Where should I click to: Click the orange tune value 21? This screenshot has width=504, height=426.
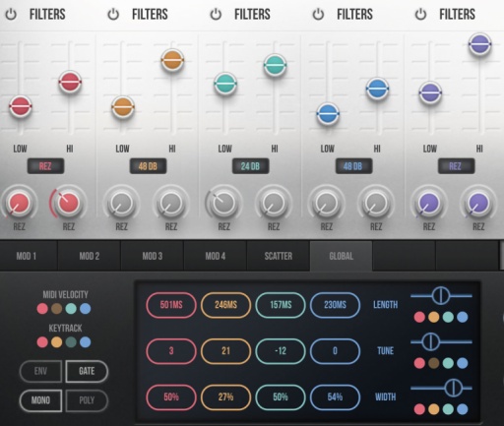pyautogui.click(x=225, y=351)
